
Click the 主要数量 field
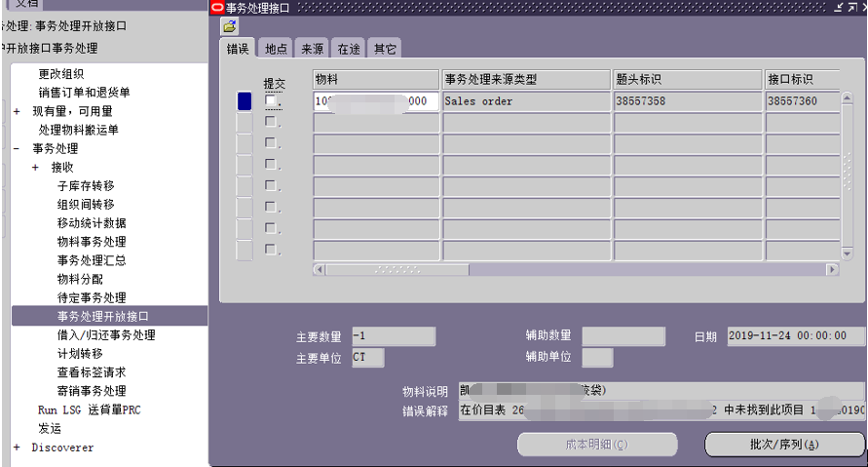[x=393, y=336]
